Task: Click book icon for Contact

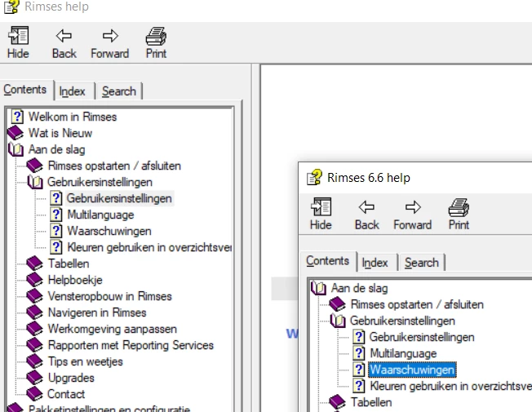Action: pos(34,394)
